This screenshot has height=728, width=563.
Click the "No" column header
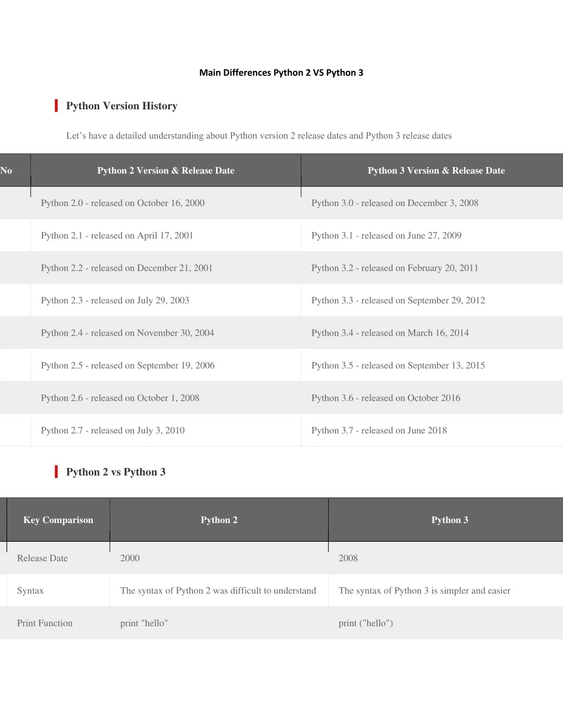pyautogui.click(x=7, y=170)
